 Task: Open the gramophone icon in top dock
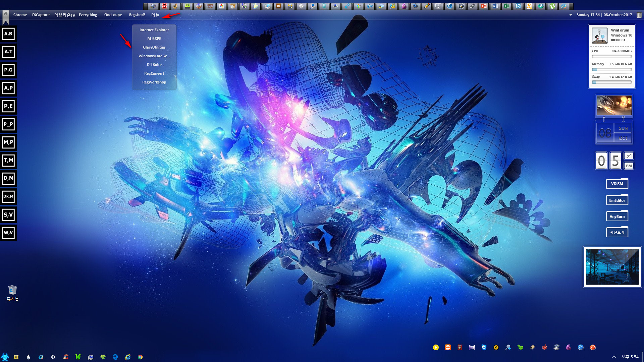pyautogui.click(x=175, y=6)
